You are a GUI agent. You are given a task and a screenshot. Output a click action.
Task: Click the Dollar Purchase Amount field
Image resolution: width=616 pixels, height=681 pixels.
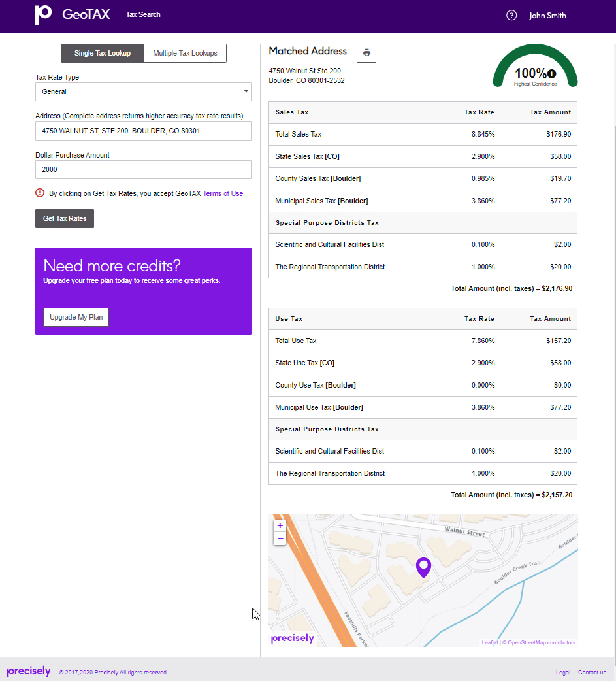[x=144, y=169]
